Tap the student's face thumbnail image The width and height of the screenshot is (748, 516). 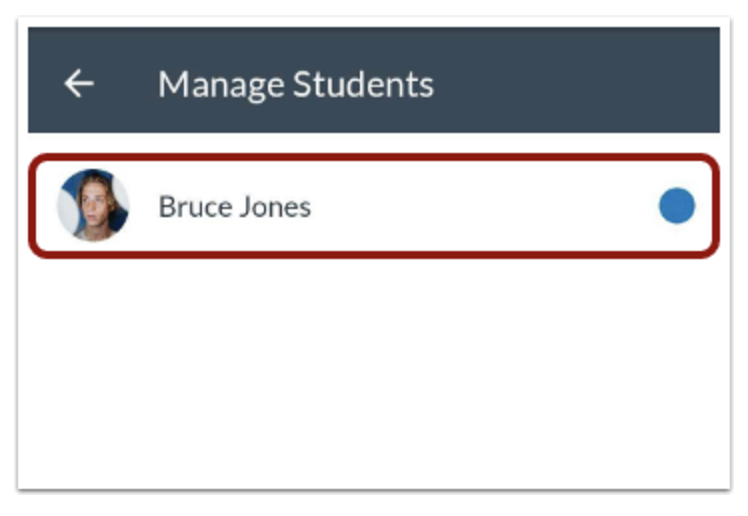coord(93,206)
